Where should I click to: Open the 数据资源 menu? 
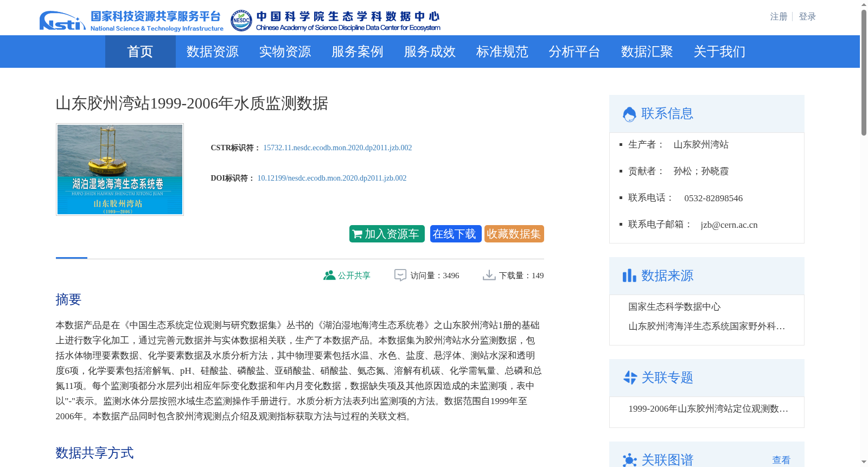point(213,52)
